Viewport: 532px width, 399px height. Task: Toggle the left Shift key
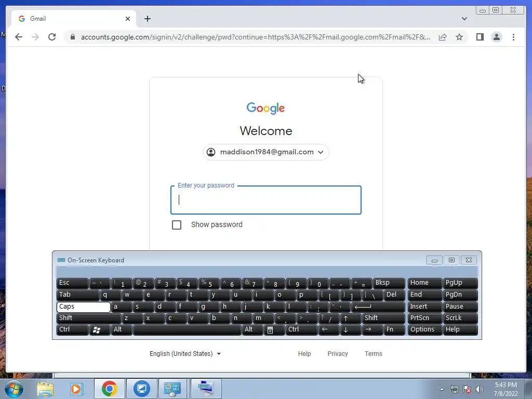[x=89, y=318]
